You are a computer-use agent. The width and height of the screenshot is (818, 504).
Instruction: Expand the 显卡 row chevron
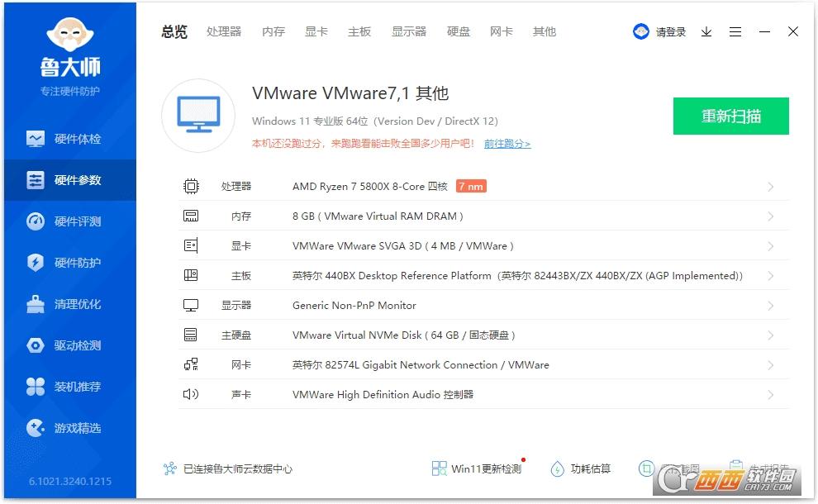pos(771,246)
